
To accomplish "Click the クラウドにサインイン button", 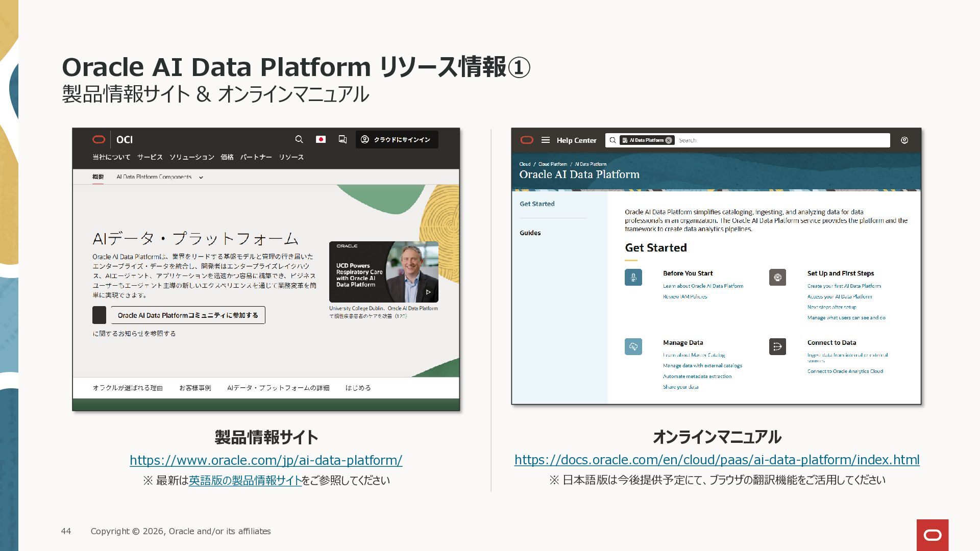I will (x=397, y=139).
